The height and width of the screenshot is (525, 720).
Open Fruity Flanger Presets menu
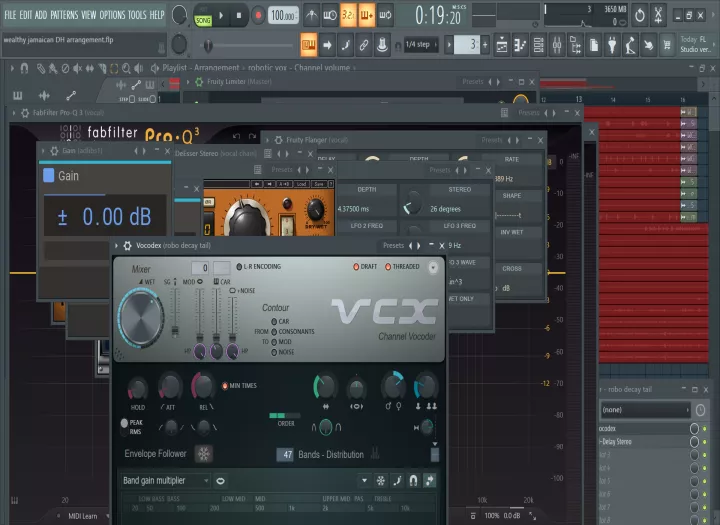pyautogui.click(x=492, y=140)
